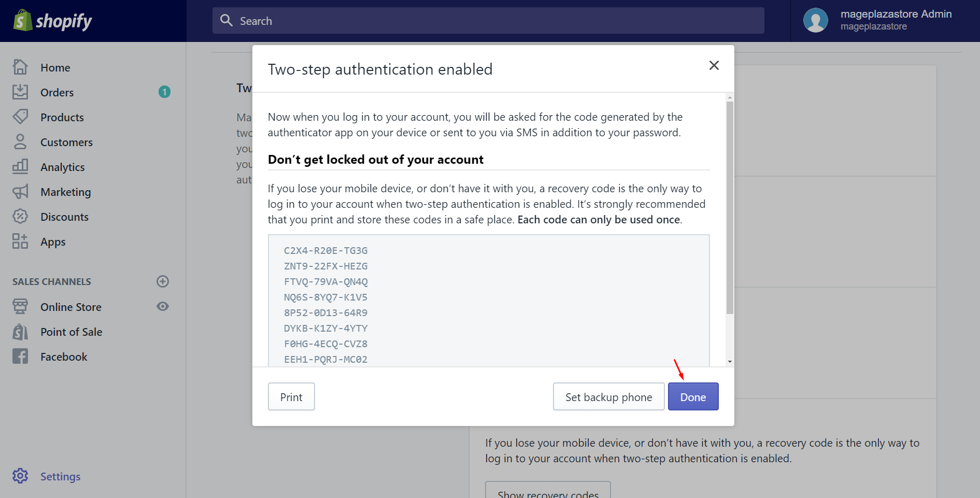Click the Discounts badge icon
The image size is (980, 498).
[x=20, y=216]
